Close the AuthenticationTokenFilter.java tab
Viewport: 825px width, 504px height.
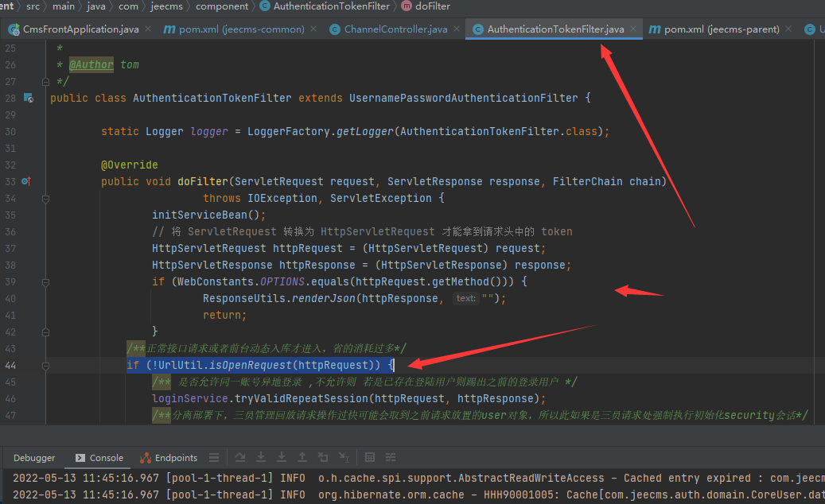(x=633, y=29)
